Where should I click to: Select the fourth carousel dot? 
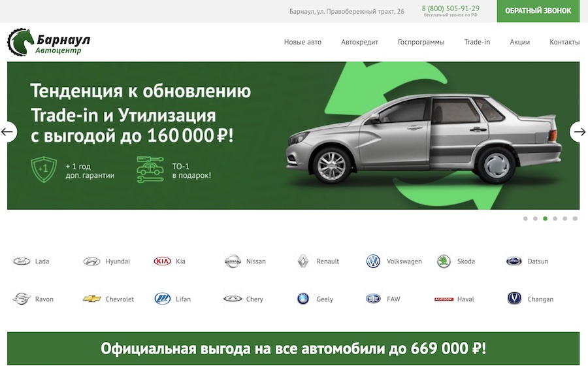pos(555,219)
